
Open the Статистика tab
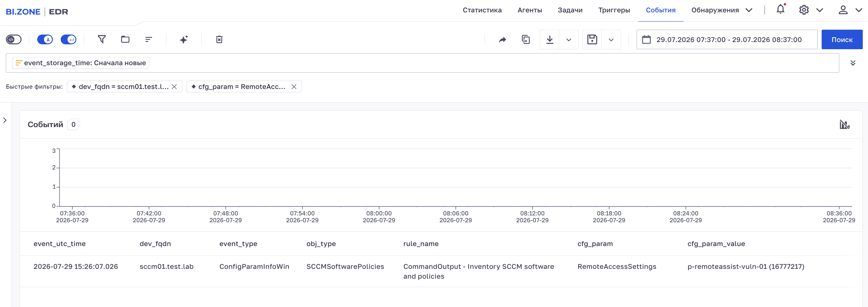(x=482, y=10)
